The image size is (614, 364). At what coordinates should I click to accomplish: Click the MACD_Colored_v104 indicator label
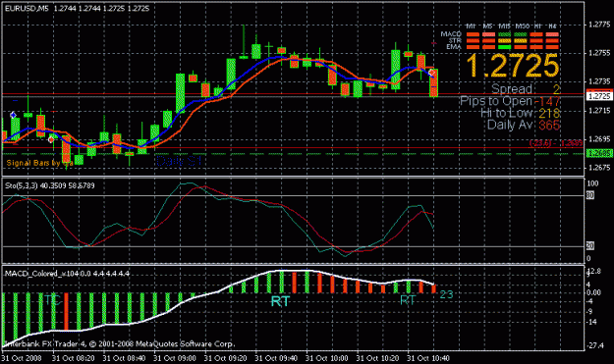67,274
